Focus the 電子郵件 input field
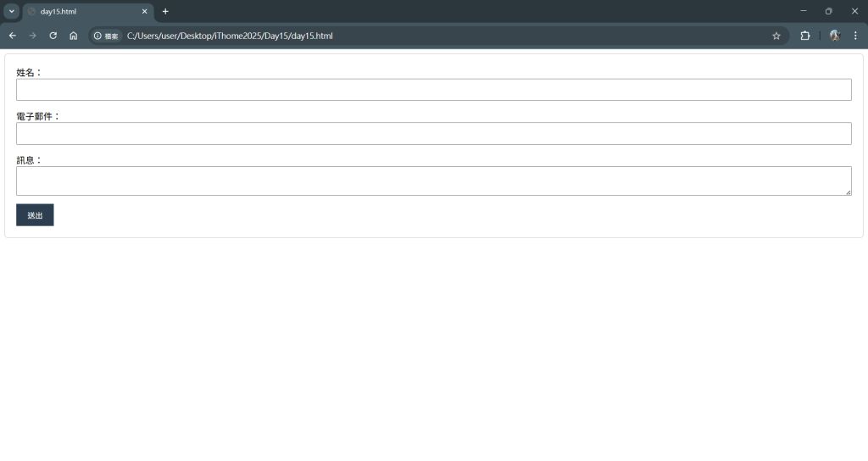This screenshot has height=461, width=868. [x=433, y=133]
